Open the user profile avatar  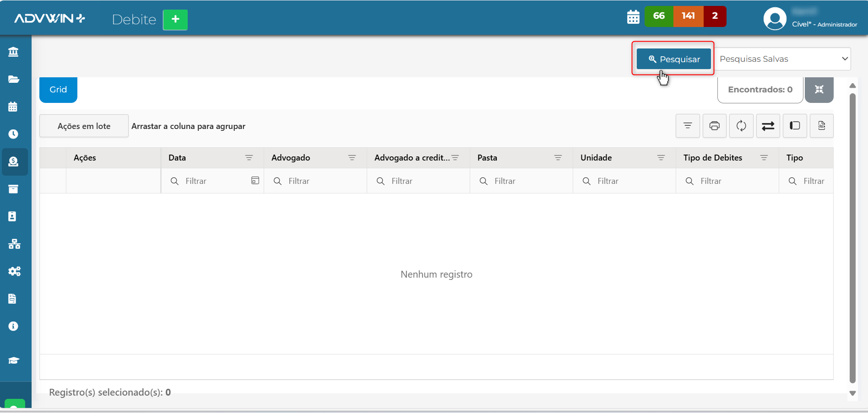pyautogui.click(x=775, y=19)
